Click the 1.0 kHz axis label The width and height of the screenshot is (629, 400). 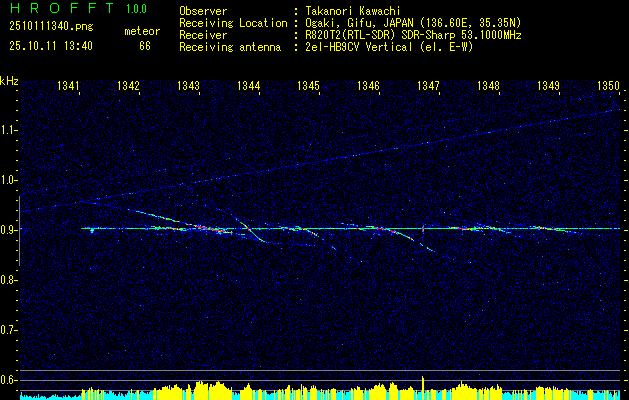click(x=9, y=180)
